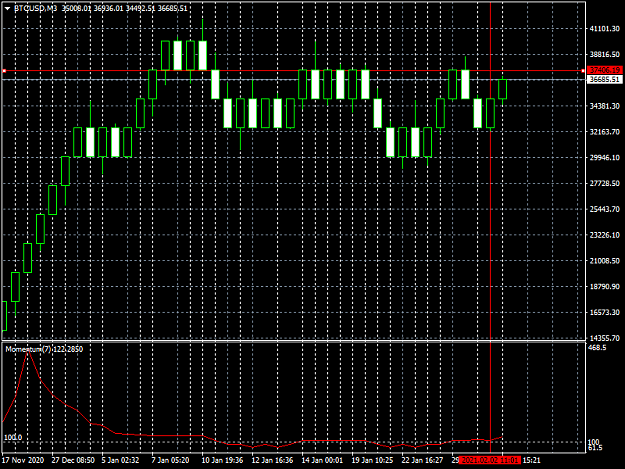The height and width of the screenshot is (469, 625).
Task: Click the 14355.70 price axis value
Action: [x=605, y=338]
